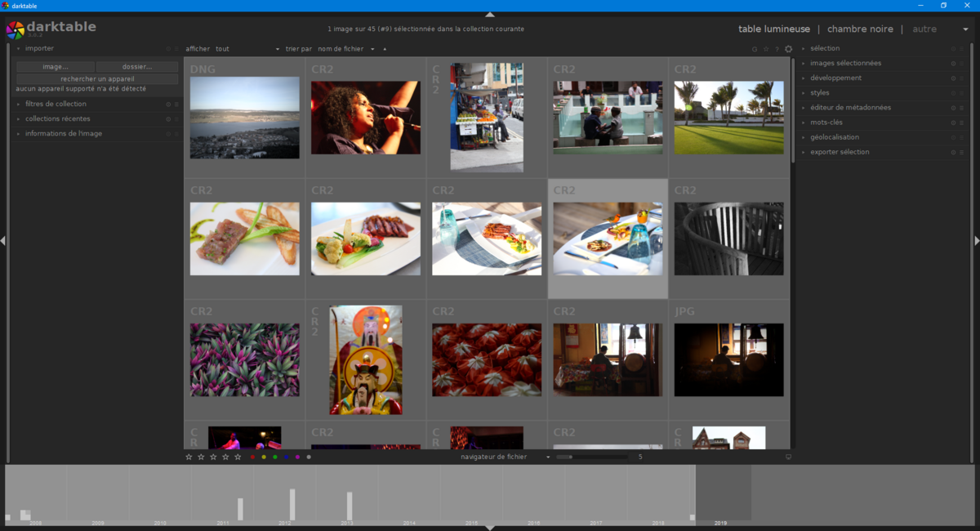Reset images sélectionnées module icon
Screen dimensions: 980x531
pos(953,64)
